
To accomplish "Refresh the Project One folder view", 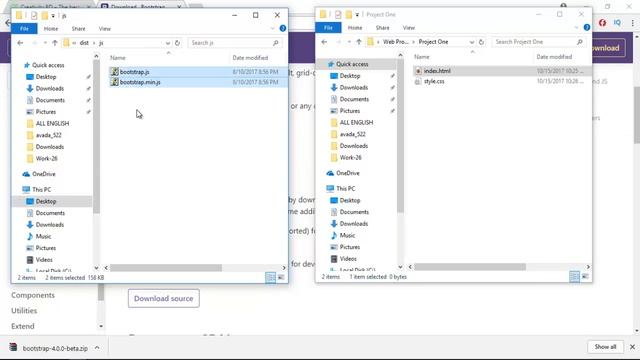I will pos(481,42).
